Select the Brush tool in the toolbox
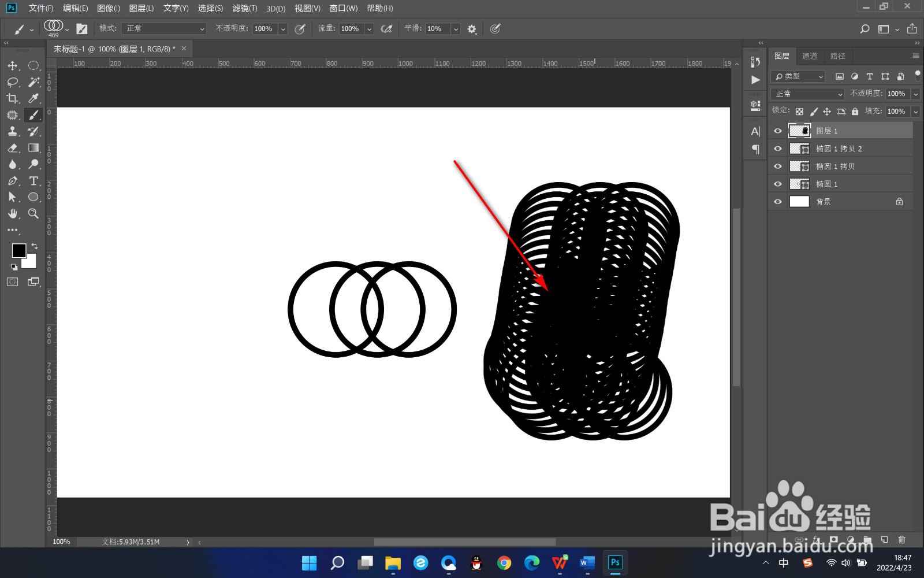This screenshot has height=578, width=924. click(x=33, y=115)
